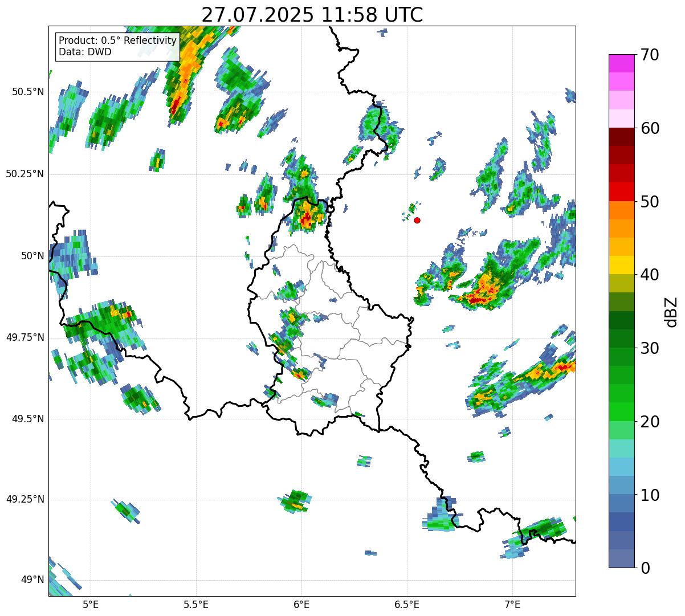Click the 50.5°N latitude label
685x616 pixels.
pyautogui.click(x=28, y=92)
